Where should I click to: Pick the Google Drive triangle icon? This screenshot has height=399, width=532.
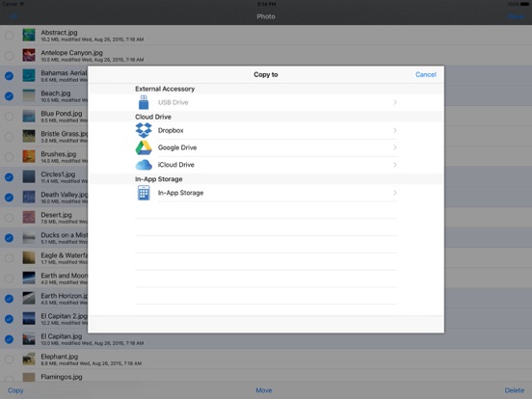point(144,147)
